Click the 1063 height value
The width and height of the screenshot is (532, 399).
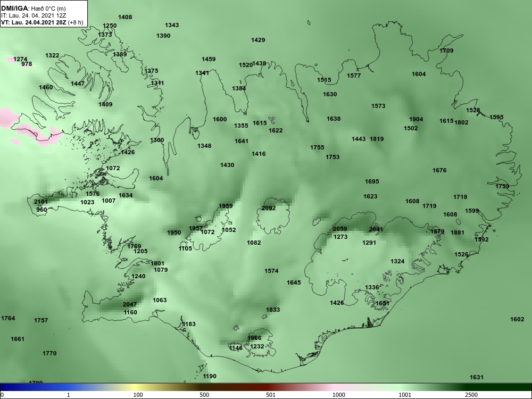pos(160,300)
